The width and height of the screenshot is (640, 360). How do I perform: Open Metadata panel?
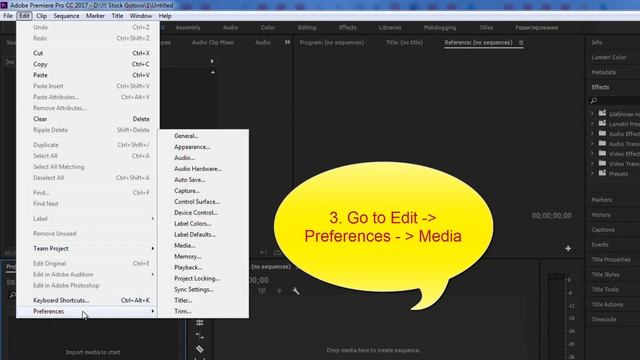(x=604, y=72)
